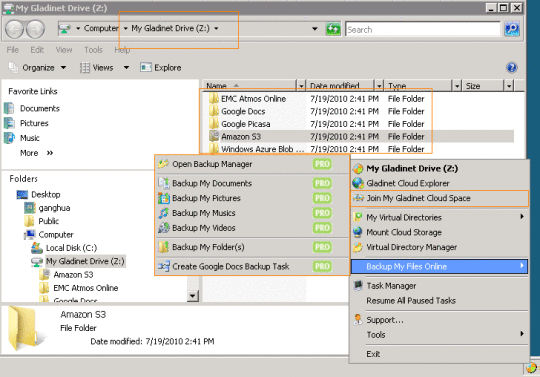540x377 pixels.
Task: Open My Virtual Directories submenu
Action: click(439, 217)
